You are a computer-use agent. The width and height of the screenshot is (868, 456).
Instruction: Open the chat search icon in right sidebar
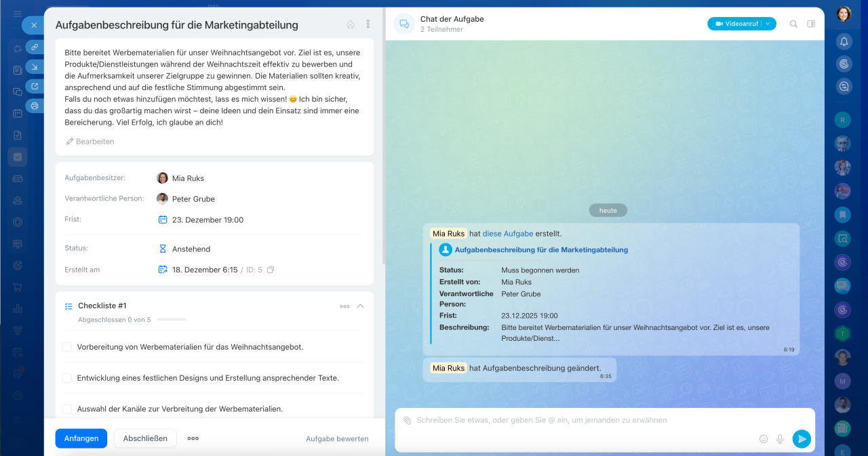[x=842, y=239]
